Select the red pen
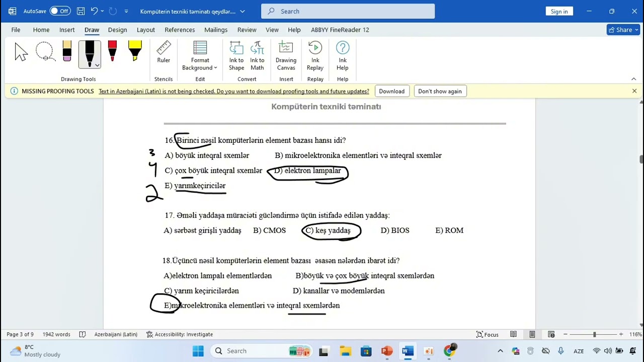Image resolution: width=644 pixels, height=362 pixels. (112, 52)
